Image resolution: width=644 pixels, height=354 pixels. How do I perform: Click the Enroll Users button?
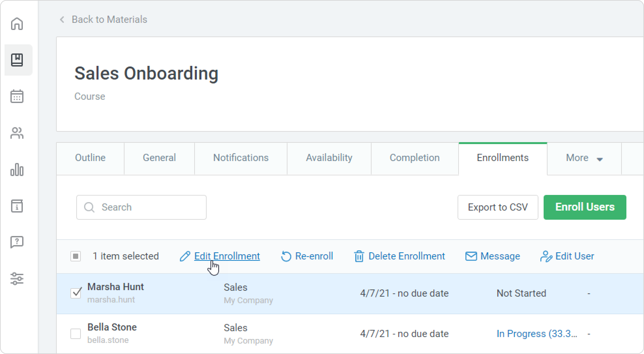click(585, 207)
